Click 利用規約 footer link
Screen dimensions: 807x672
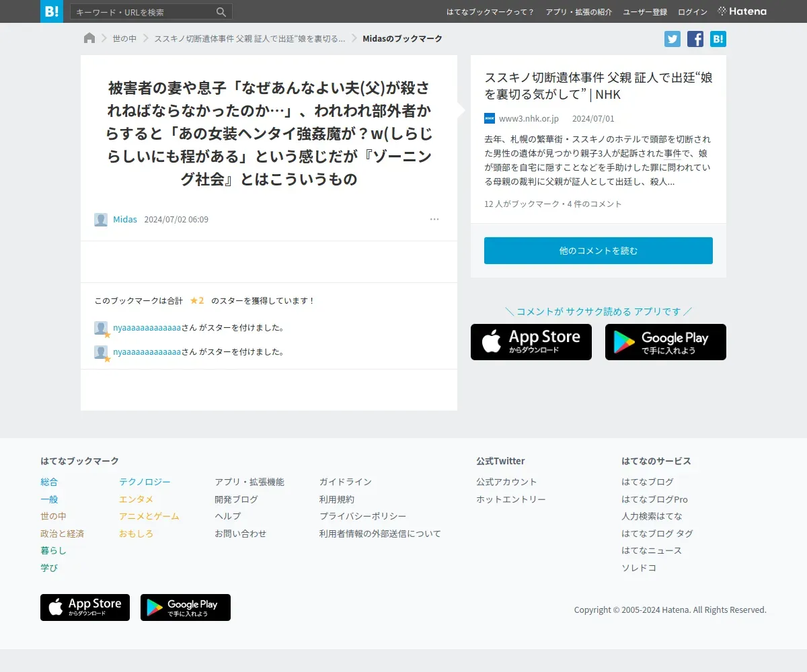337,499
